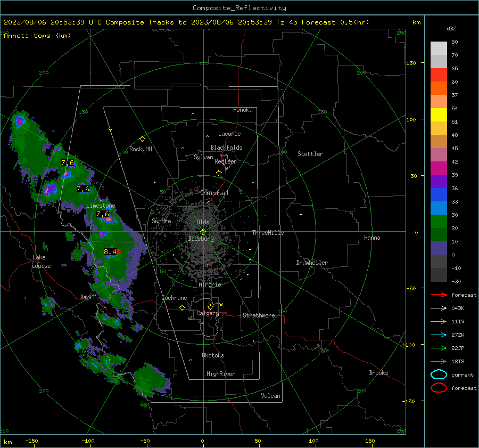Click the Strathmore town label
The height and width of the screenshot is (448, 479).
point(259,315)
